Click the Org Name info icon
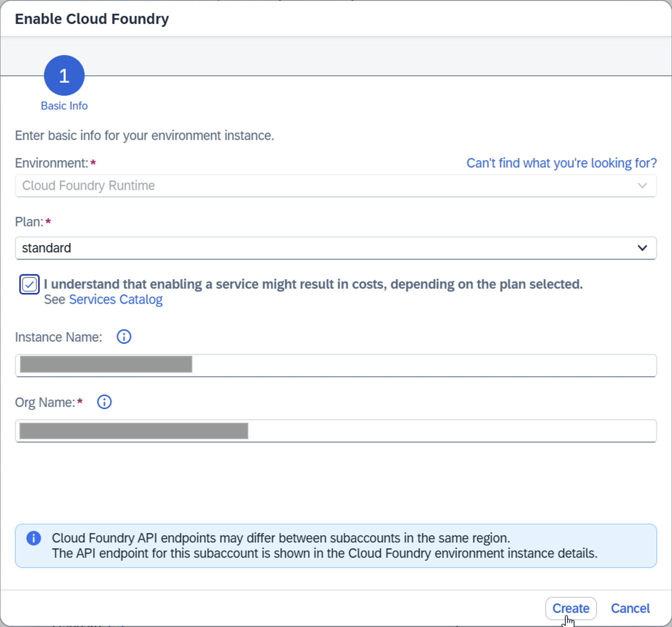Screen dimensions: 672x627 click(x=104, y=402)
